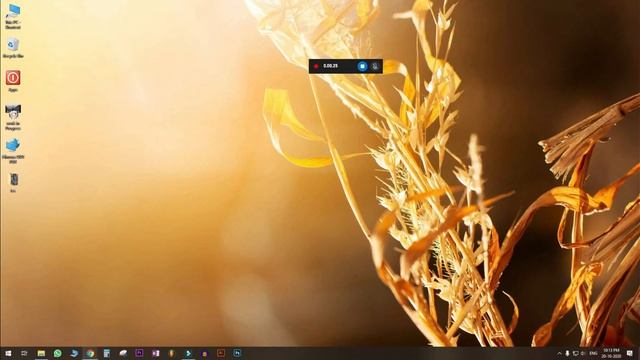Screen dimensions: 640x360
Task: Switch input language ENG indicator
Action: point(593,353)
